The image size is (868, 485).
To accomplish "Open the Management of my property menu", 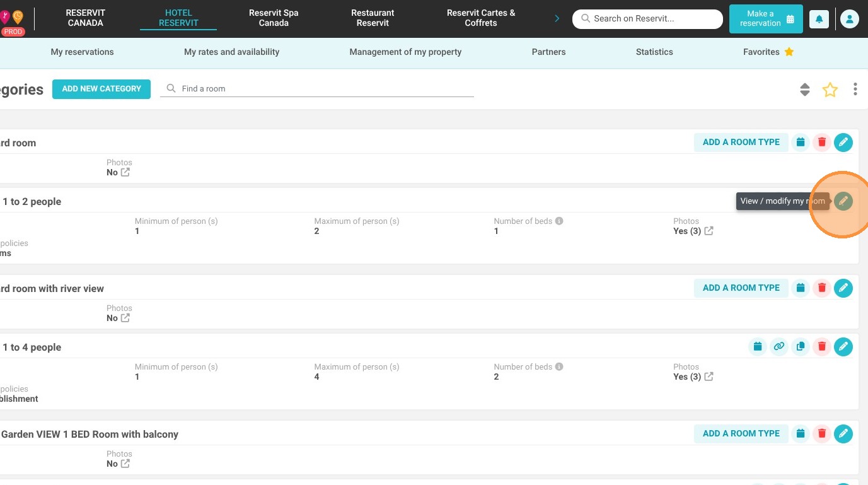I will tap(405, 52).
